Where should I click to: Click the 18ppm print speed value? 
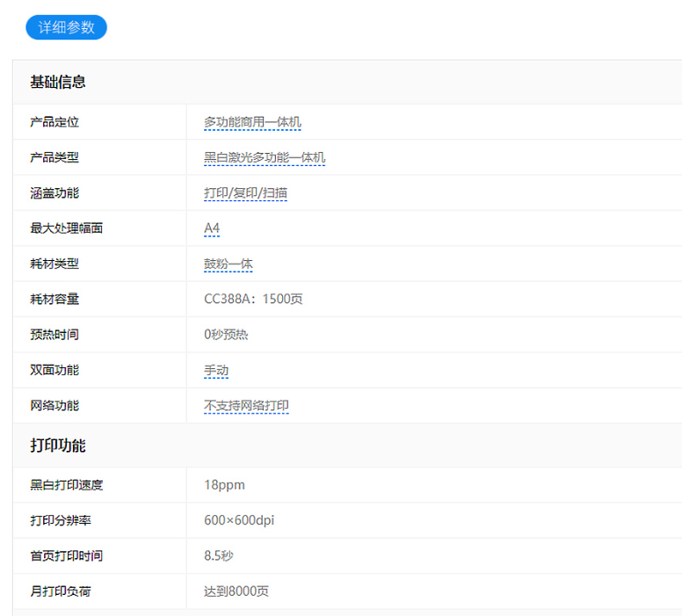[x=224, y=485]
